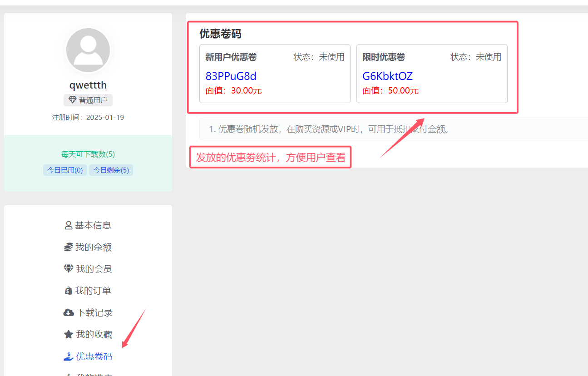
Task: Click 状态:未使用 on the 新用户优惠卷 card
Action: coord(319,57)
